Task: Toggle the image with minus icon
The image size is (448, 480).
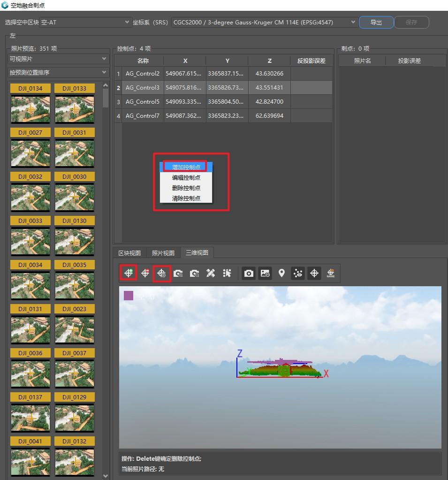Action: pyautogui.click(x=265, y=273)
